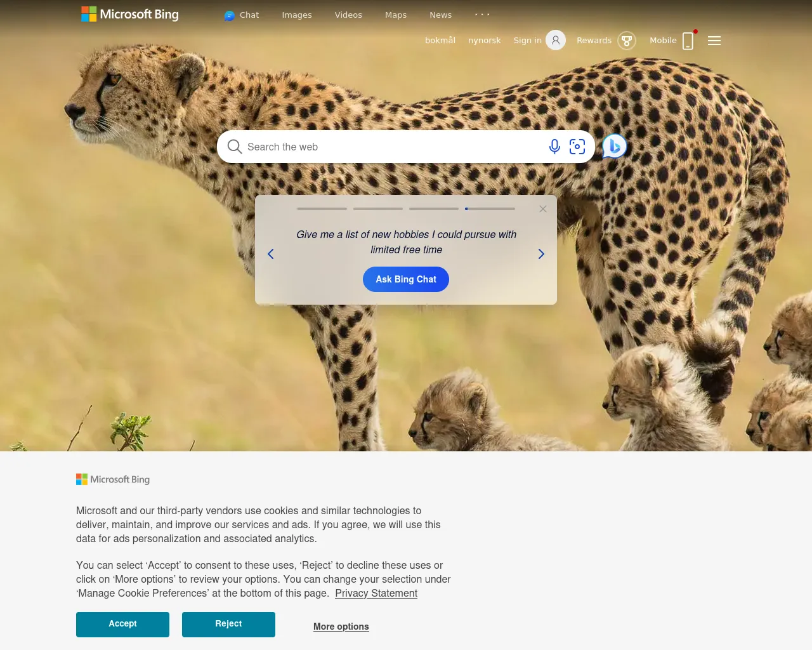Go to Images search
Viewport: 812px width, 650px height.
(x=297, y=15)
